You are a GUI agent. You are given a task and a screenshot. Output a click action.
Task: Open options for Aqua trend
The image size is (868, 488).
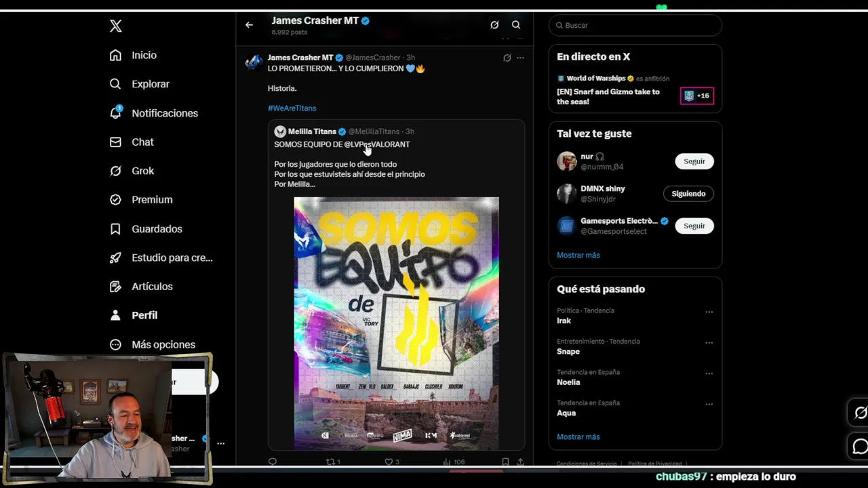point(709,405)
